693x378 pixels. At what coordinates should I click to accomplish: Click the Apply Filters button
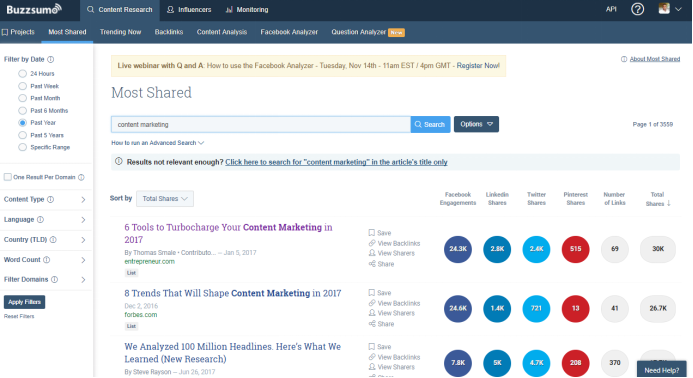click(24, 302)
